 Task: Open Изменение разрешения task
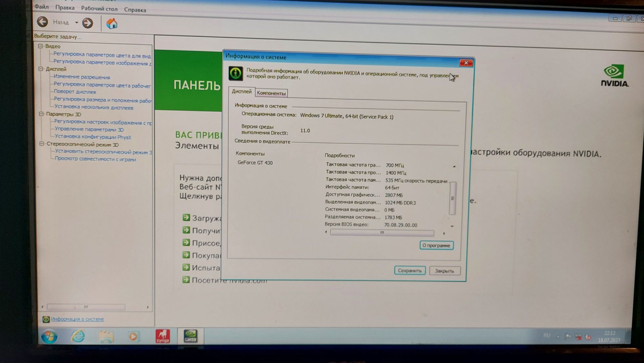[x=82, y=77]
